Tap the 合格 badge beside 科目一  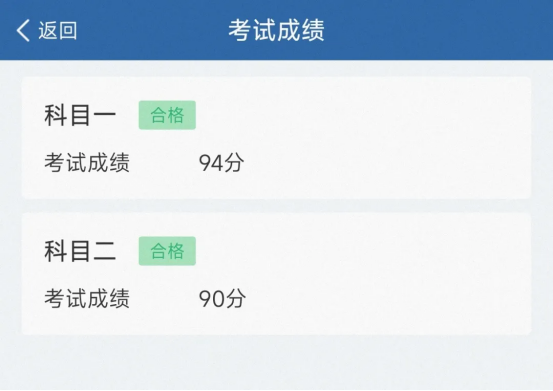click(x=167, y=115)
